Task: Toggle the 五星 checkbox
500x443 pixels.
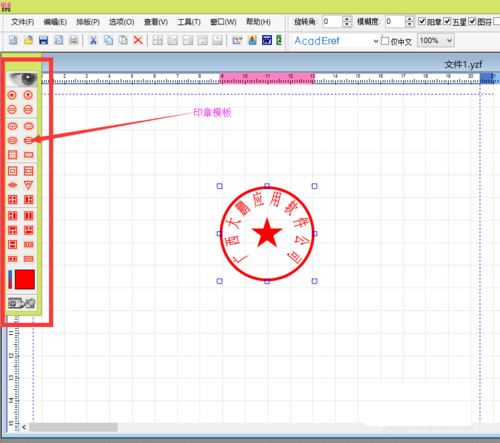Action: pyautogui.click(x=447, y=21)
